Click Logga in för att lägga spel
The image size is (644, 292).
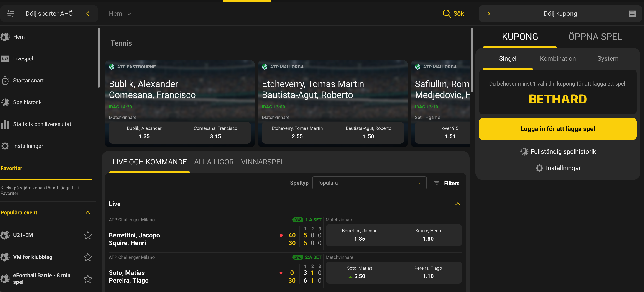click(x=557, y=129)
